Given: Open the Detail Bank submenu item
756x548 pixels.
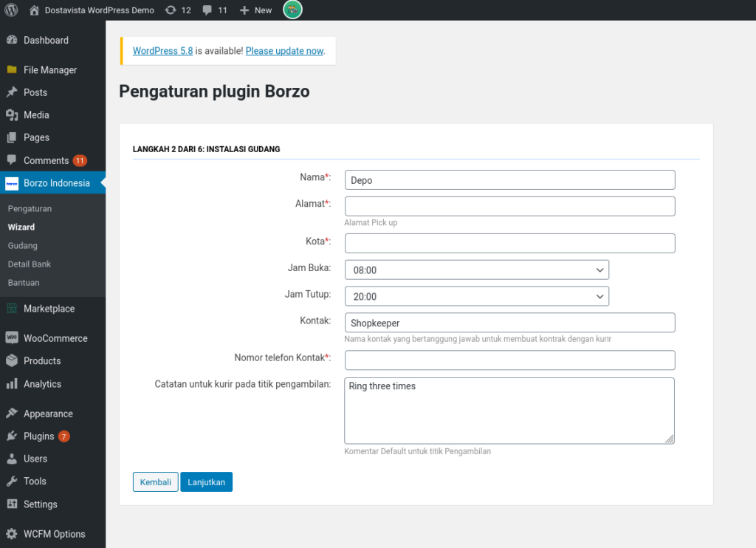Looking at the screenshot, I should 30,264.
